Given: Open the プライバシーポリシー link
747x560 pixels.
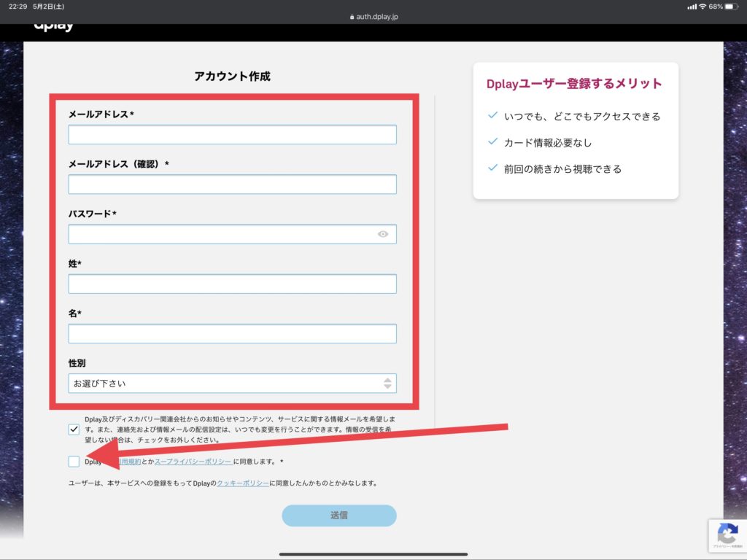Looking at the screenshot, I should pyautogui.click(x=193, y=462).
